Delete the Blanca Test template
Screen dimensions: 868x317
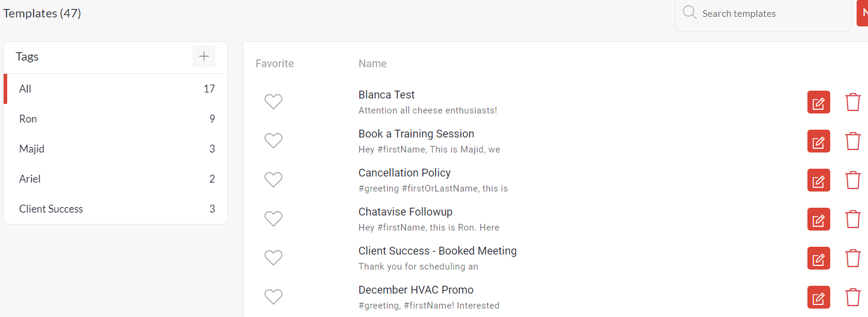coord(852,103)
